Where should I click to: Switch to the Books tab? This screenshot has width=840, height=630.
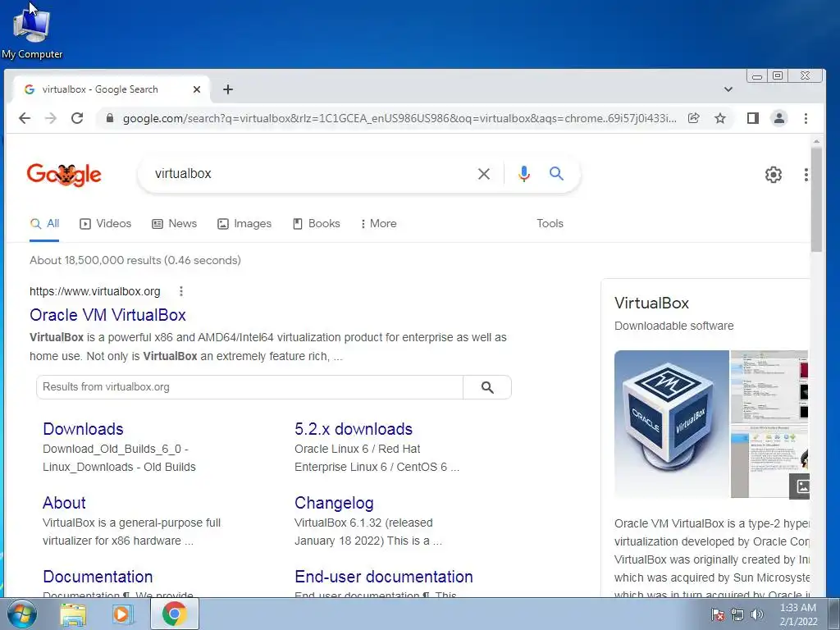point(317,224)
